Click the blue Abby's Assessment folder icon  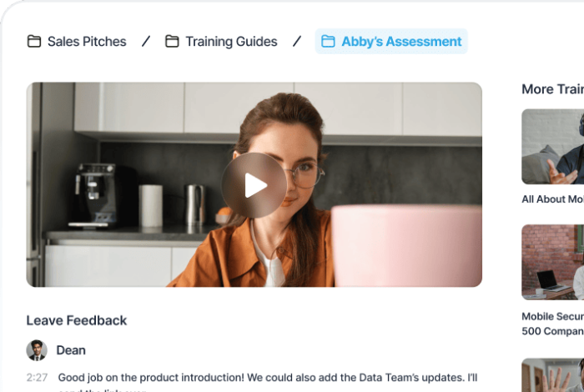point(328,42)
